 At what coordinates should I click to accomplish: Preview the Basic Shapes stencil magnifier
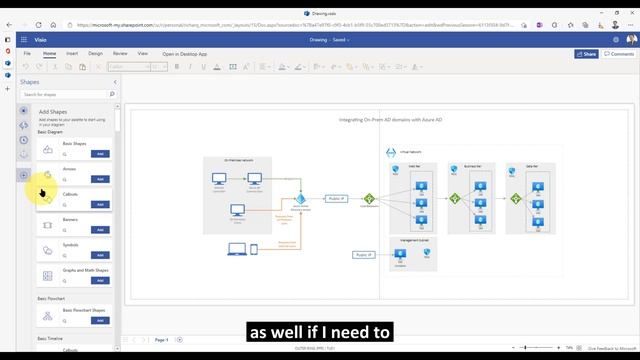pos(64,154)
